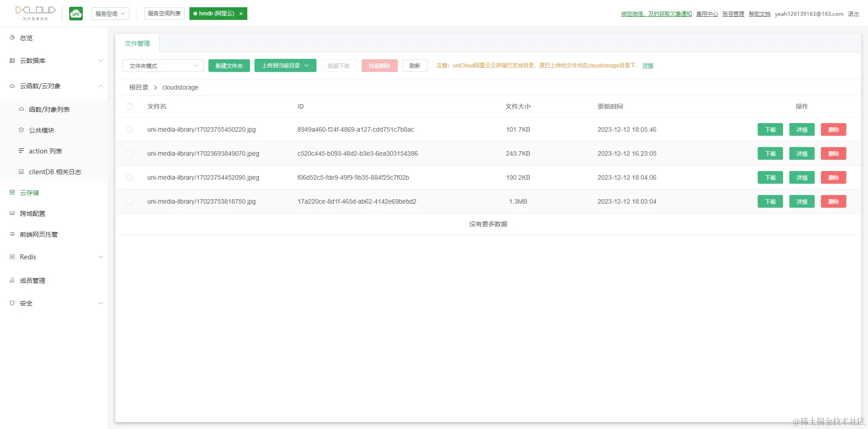The width and height of the screenshot is (868, 429).
Task: Click the member icon beside 成员管理
Action: 12,280
